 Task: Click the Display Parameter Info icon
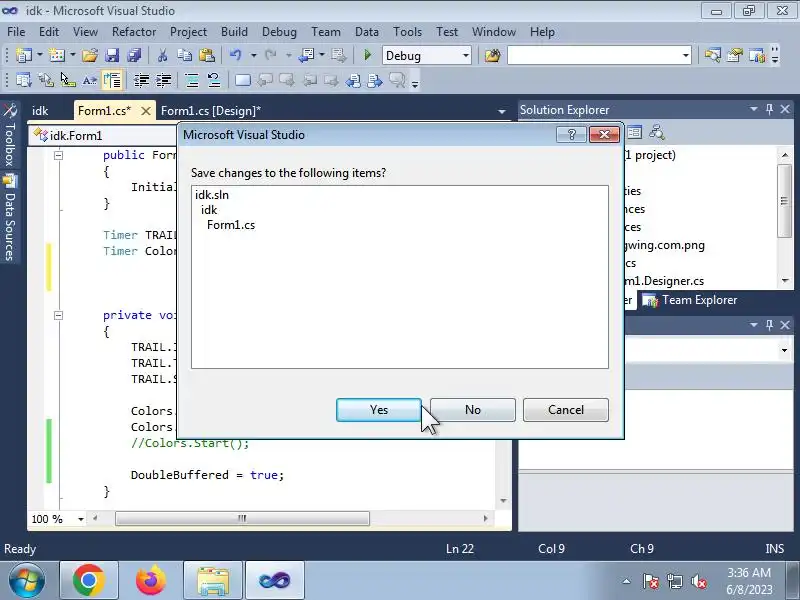pos(46,80)
